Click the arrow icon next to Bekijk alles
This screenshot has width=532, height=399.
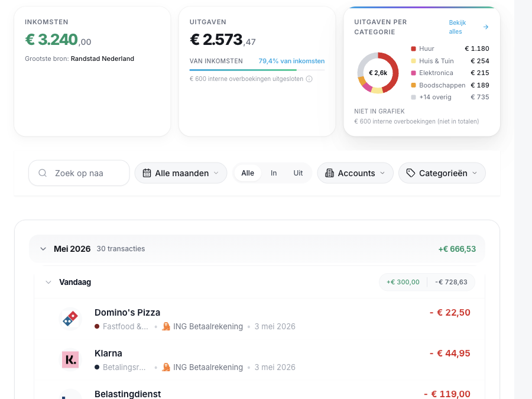[486, 27]
